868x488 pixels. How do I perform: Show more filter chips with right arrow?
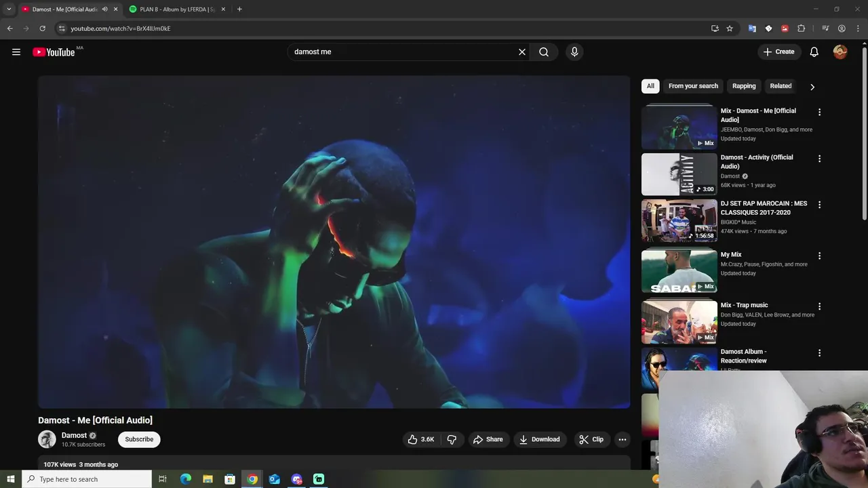(812, 87)
